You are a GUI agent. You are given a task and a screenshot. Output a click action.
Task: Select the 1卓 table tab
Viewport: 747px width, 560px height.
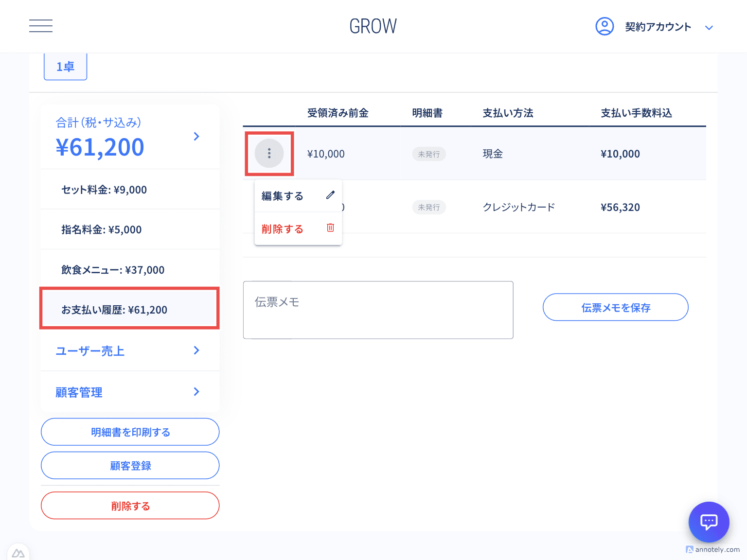tap(66, 67)
